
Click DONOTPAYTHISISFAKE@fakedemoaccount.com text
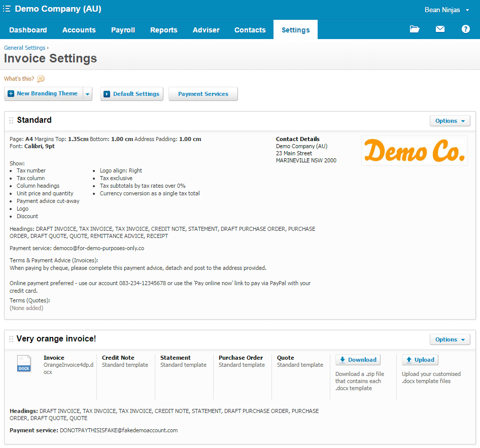[x=119, y=430]
